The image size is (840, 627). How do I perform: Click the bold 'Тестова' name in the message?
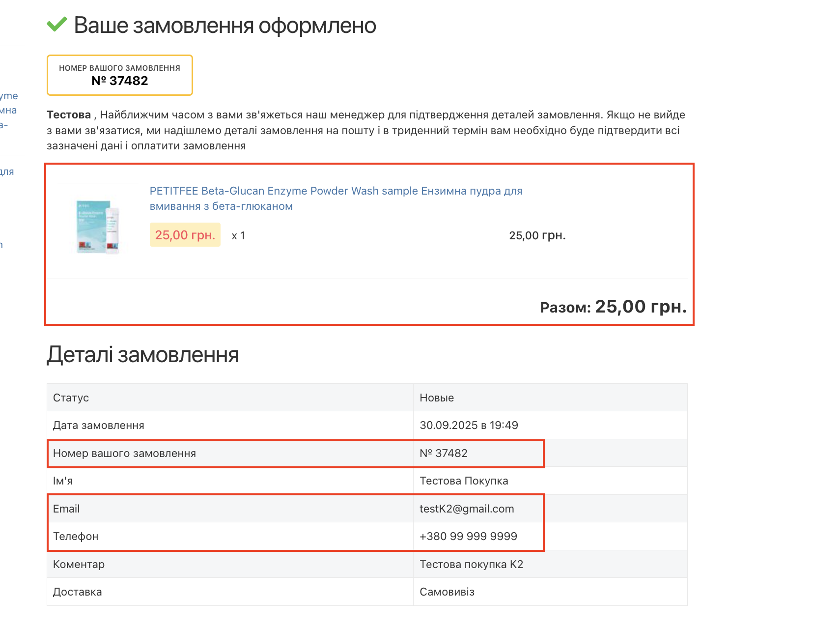(x=69, y=115)
